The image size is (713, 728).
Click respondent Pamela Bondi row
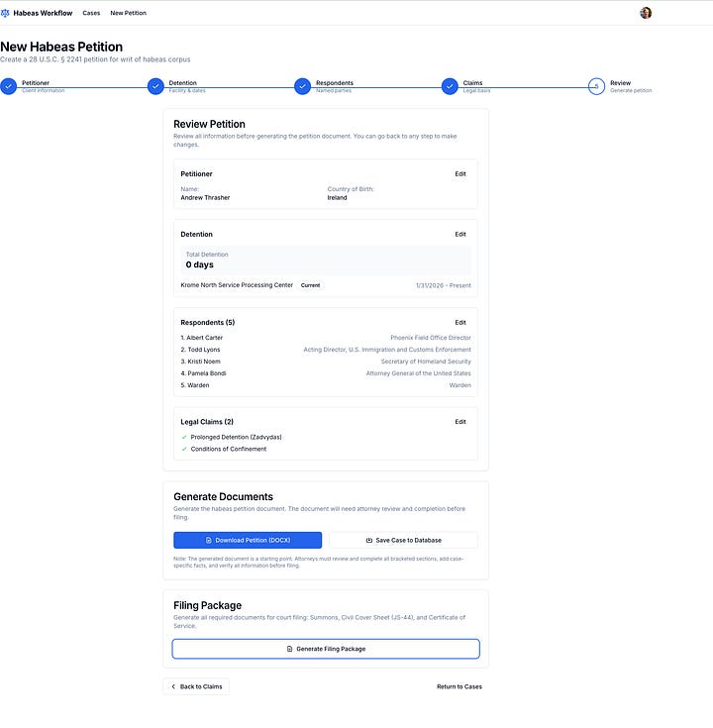(x=326, y=373)
